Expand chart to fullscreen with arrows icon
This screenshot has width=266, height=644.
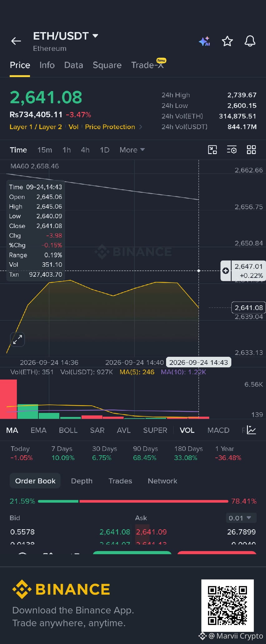[17, 339]
